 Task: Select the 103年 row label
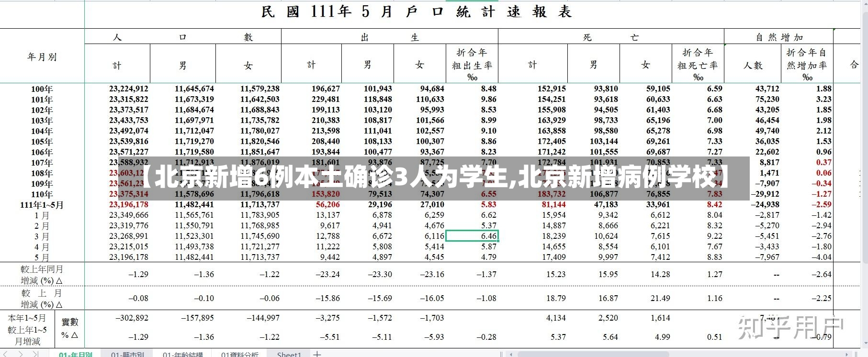click(42, 121)
